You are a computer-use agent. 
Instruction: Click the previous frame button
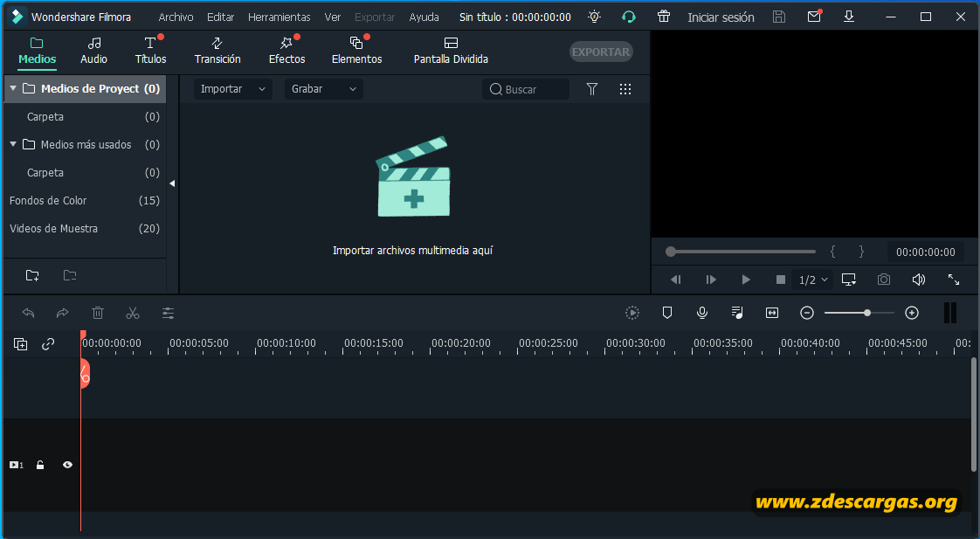click(x=676, y=280)
